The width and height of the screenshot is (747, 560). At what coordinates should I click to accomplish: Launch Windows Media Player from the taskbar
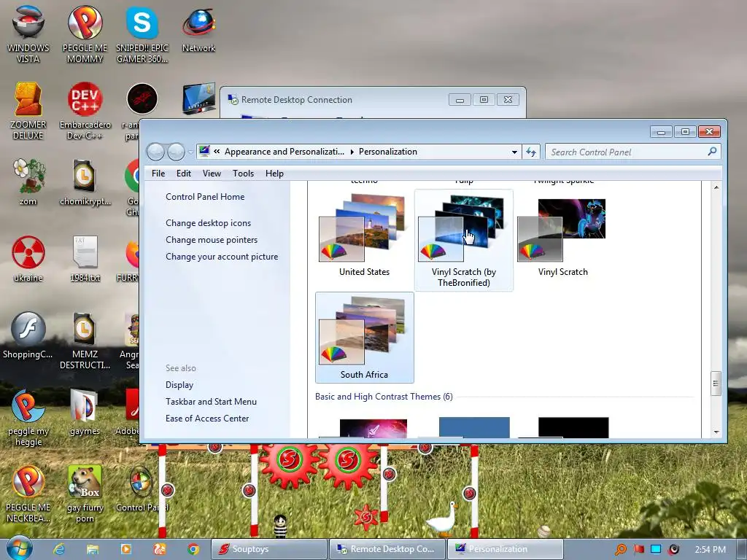tap(126, 549)
